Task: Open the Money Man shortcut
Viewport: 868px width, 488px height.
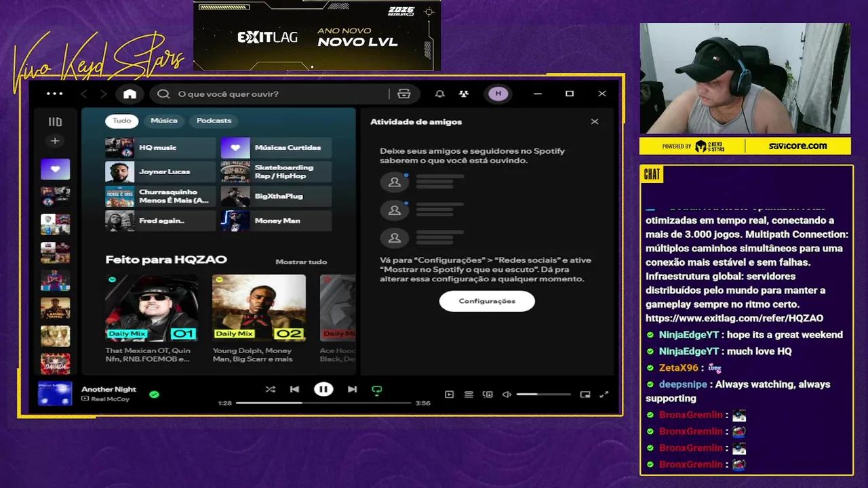Action: (x=276, y=221)
